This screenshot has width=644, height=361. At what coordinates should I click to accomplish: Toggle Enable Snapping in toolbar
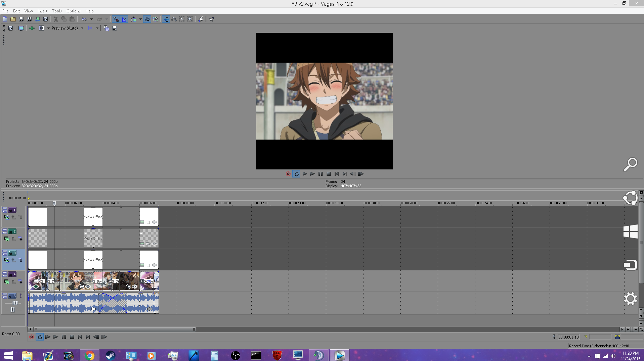click(x=116, y=19)
